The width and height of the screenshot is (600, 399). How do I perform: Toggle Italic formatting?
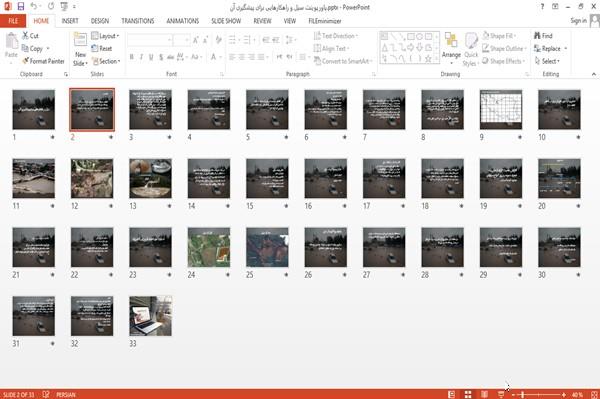tap(141, 57)
